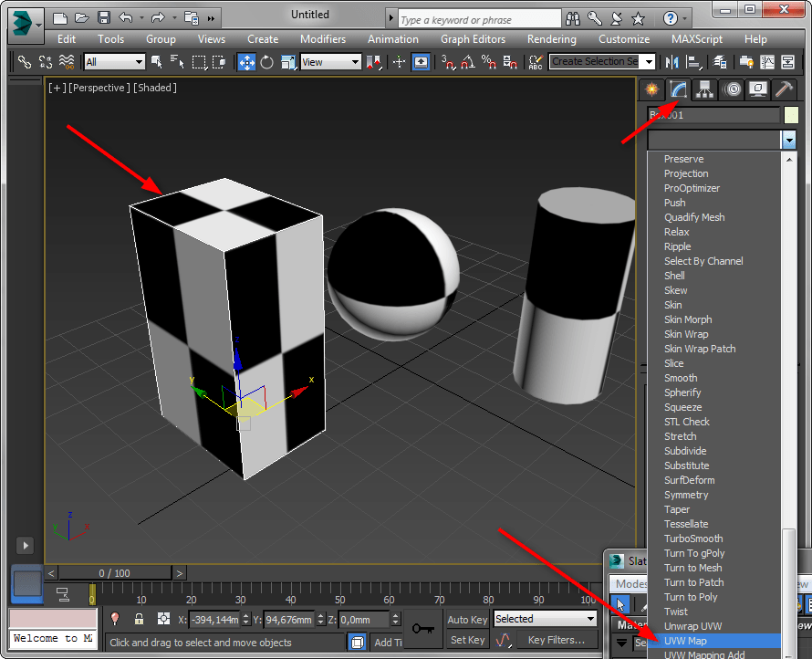Expand the Modifier List dropdown arrow
The height and width of the screenshot is (659, 812).
point(788,140)
